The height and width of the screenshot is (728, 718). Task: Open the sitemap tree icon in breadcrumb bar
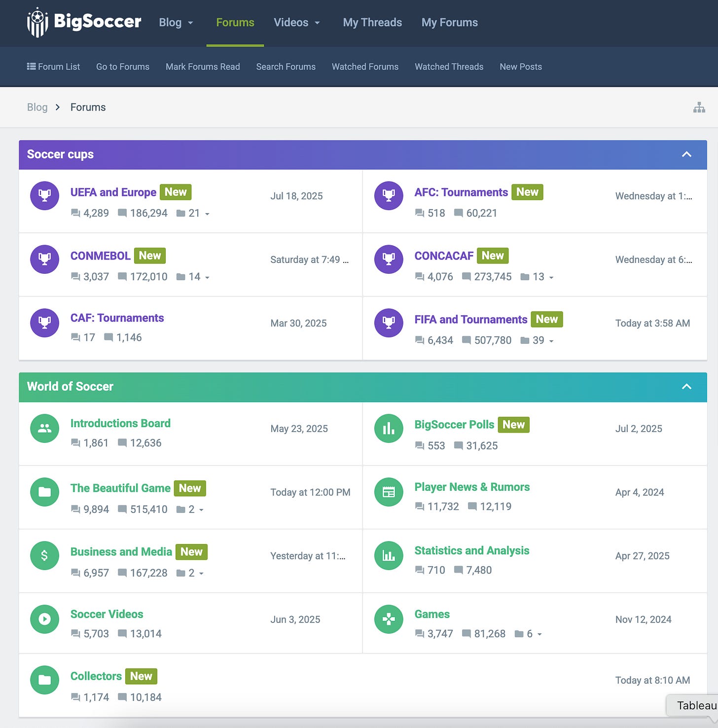click(x=699, y=108)
